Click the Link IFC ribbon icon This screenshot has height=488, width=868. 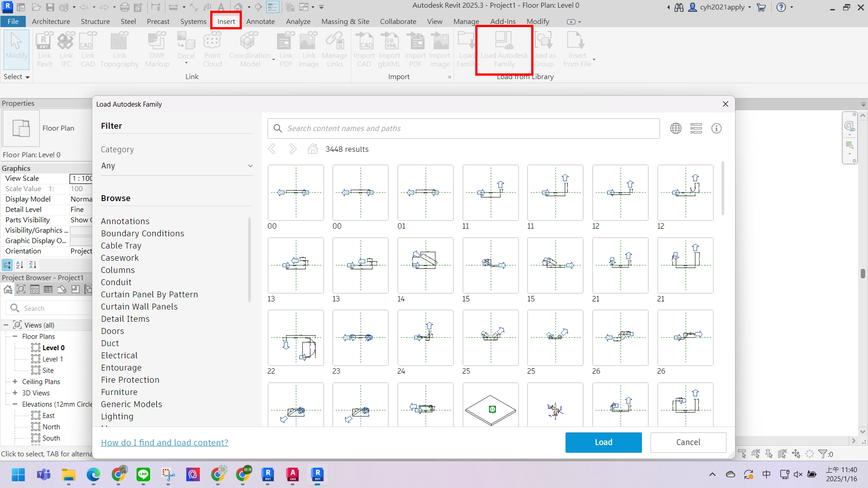pyautogui.click(x=66, y=50)
